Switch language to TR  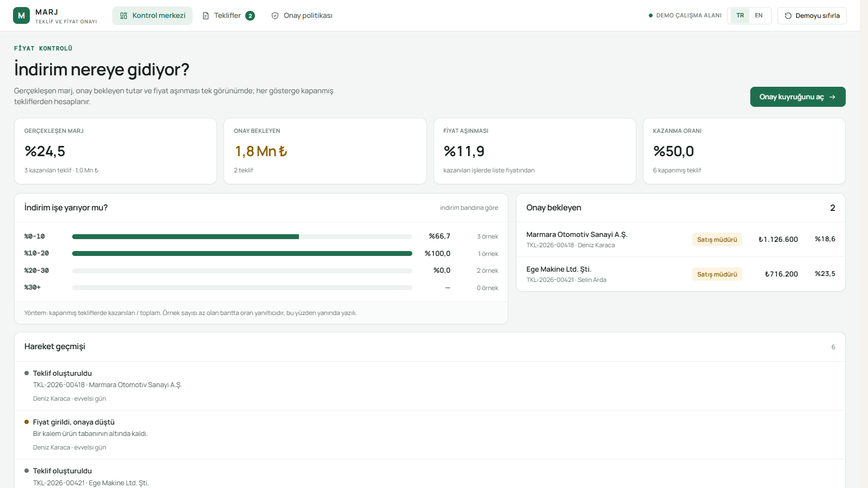[740, 16]
